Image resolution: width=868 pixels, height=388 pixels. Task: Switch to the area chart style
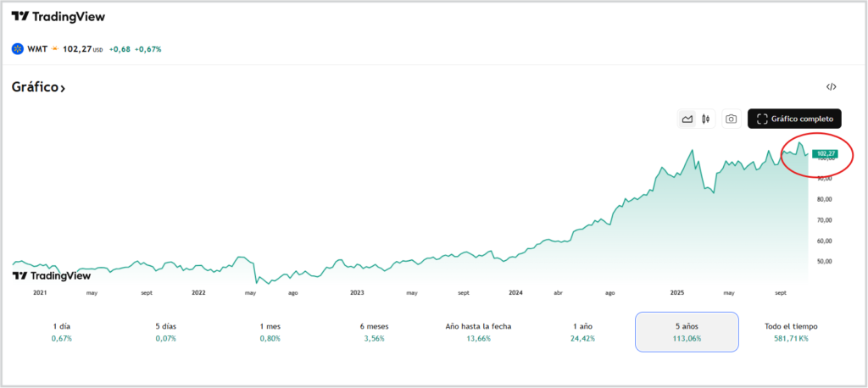coord(687,119)
